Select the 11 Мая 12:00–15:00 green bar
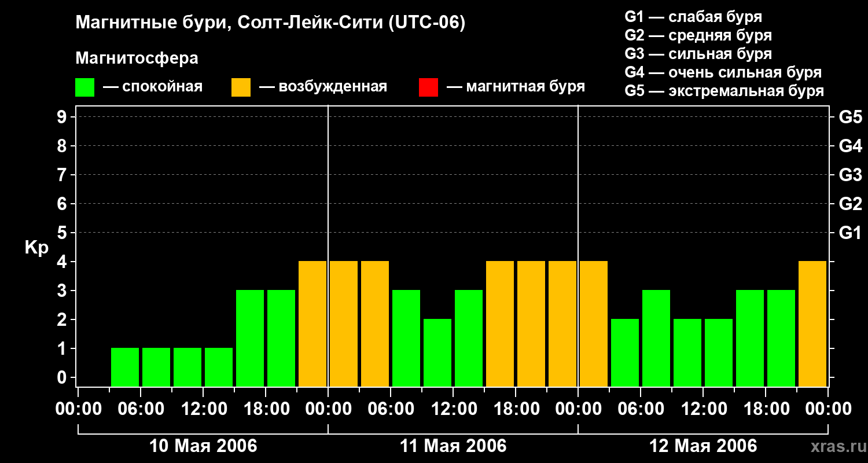The image size is (868, 463). coord(469,338)
